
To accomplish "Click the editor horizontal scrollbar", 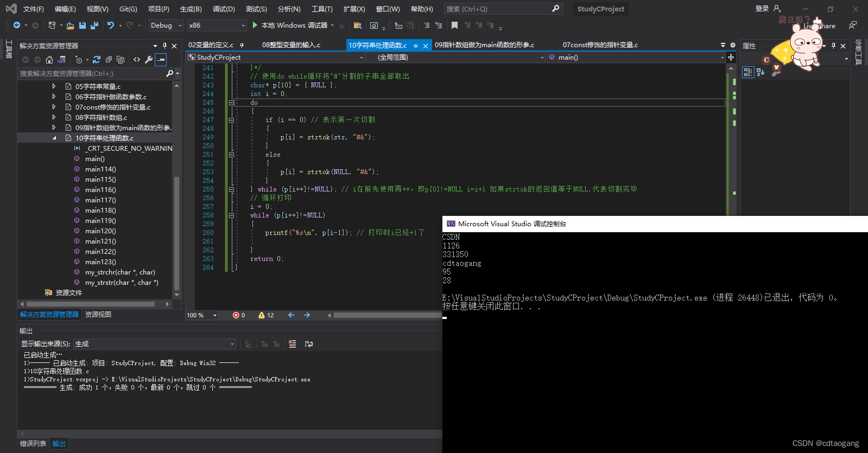I will pos(388,315).
